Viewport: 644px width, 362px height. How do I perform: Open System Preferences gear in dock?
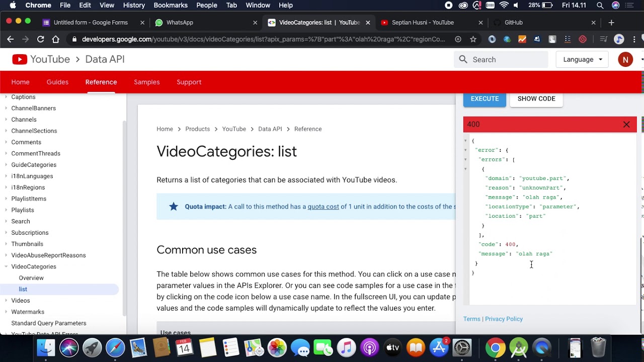point(462,347)
